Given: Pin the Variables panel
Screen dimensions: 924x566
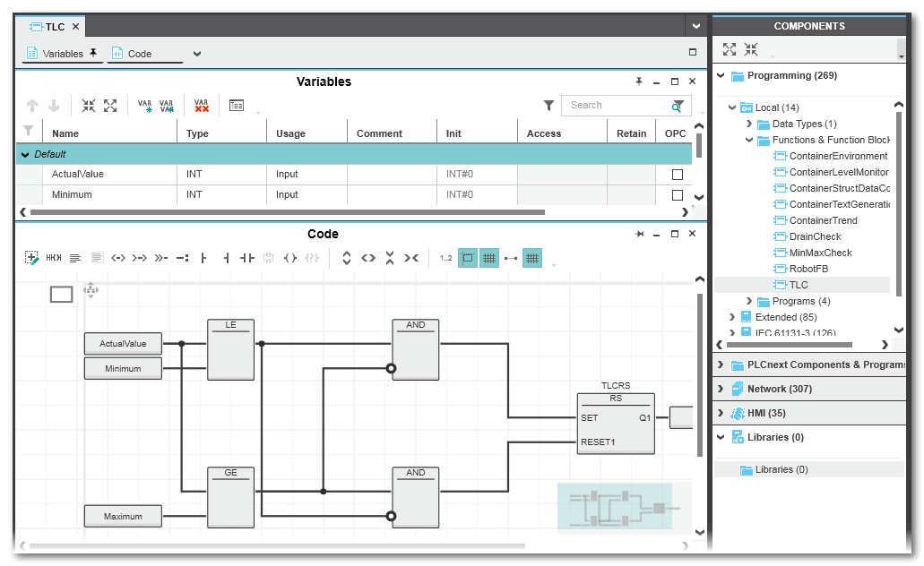Looking at the screenshot, I should (638, 81).
